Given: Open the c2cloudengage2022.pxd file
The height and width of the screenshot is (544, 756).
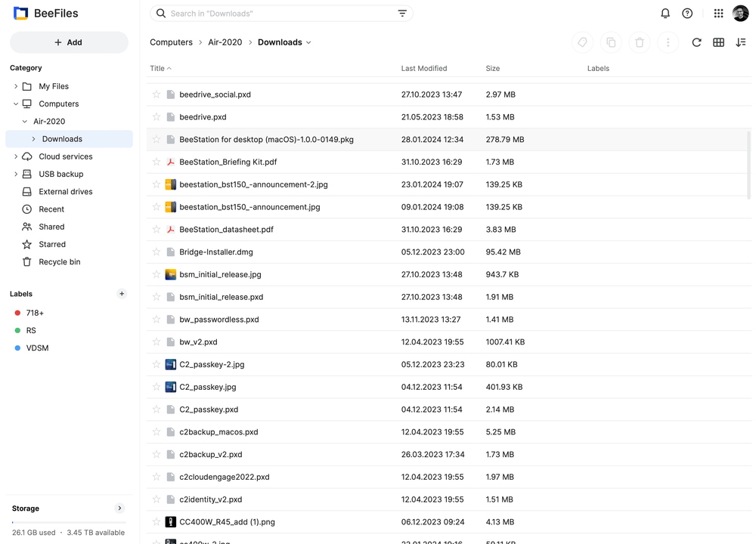Looking at the screenshot, I should (225, 477).
